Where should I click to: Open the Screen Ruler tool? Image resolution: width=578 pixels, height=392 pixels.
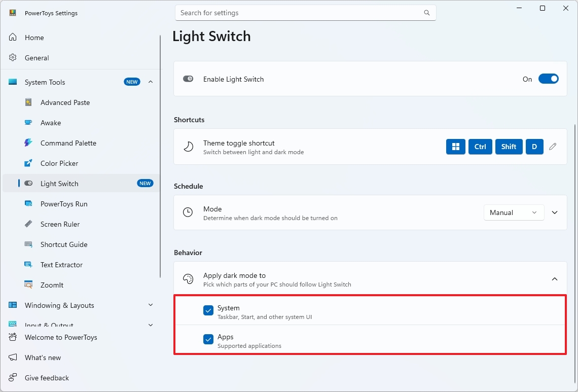point(59,224)
